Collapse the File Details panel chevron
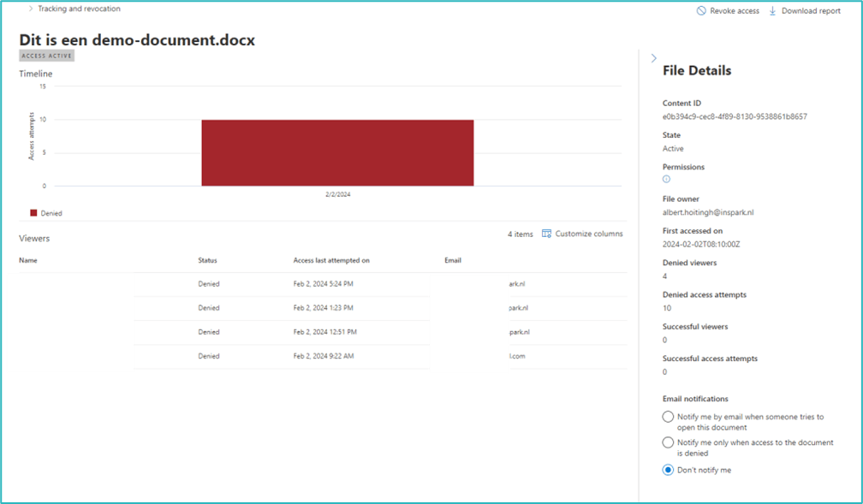The image size is (863, 504). [x=654, y=59]
